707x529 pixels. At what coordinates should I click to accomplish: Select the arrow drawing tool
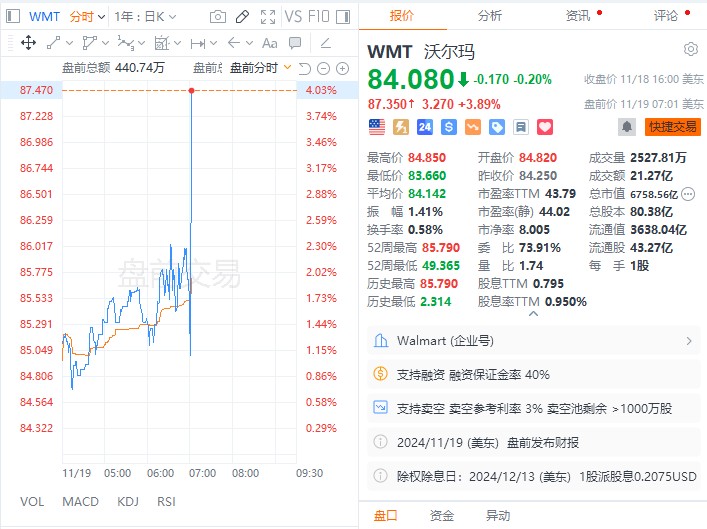234,43
